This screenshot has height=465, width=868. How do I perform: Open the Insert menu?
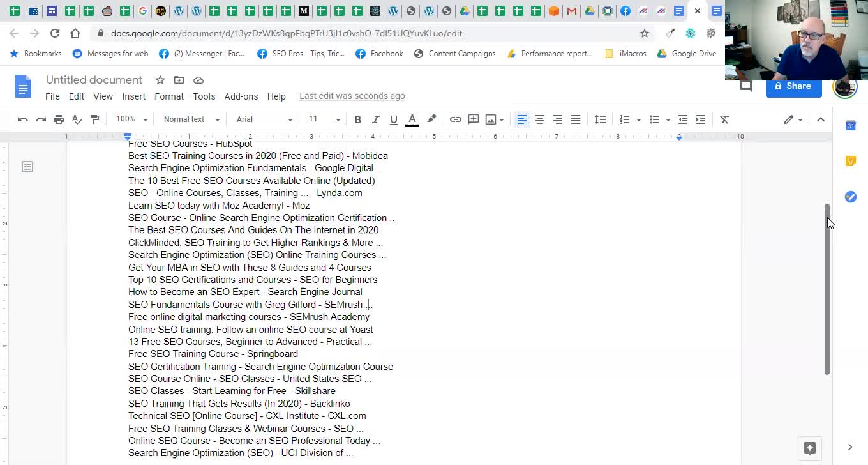click(133, 96)
